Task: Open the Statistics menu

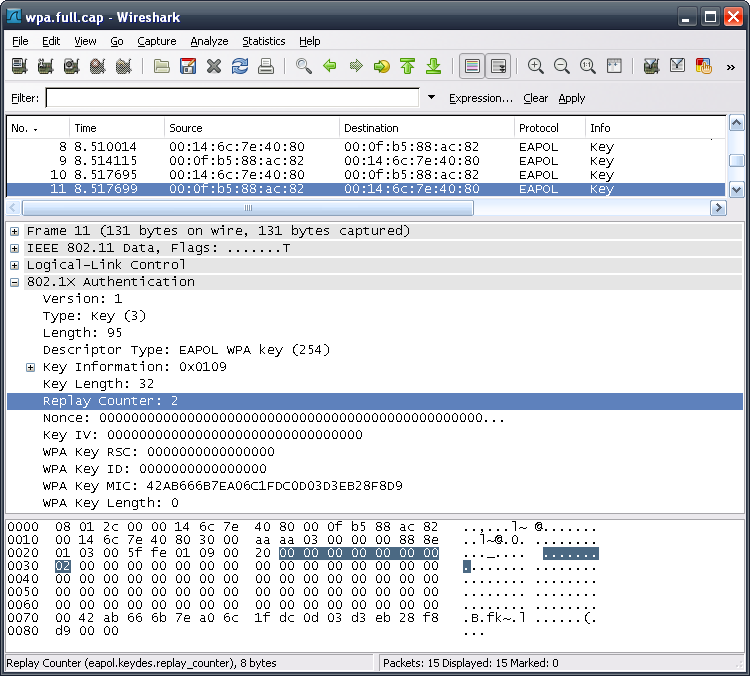Action: (x=264, y=41)
